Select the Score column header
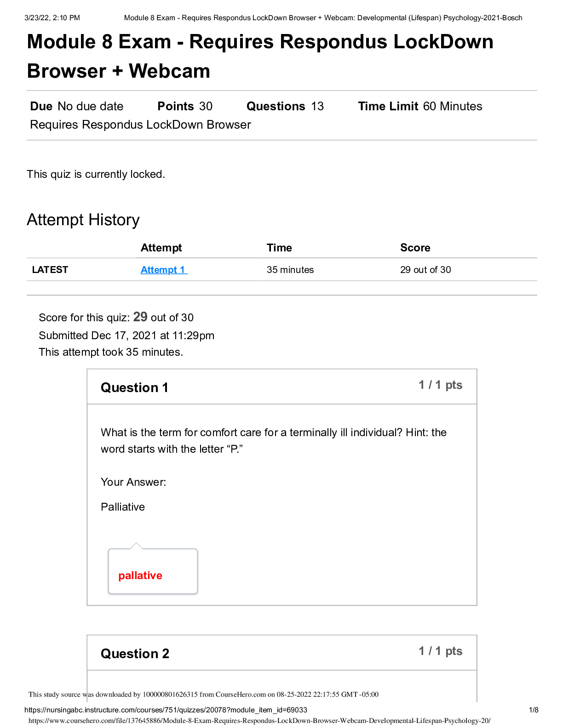563x728 pixels. coord(415,248)
